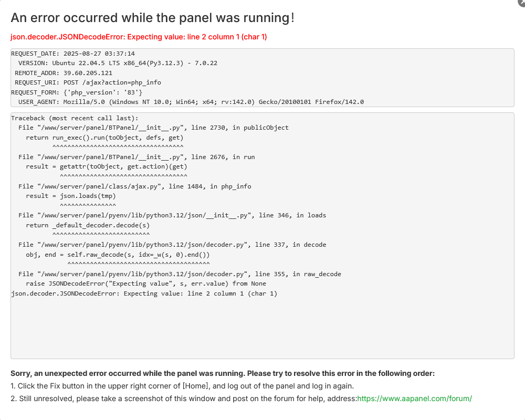This screenshot has height=420, width=525.
Task: Click the traceback line mentioning publicObject
Action: [153, 128]
